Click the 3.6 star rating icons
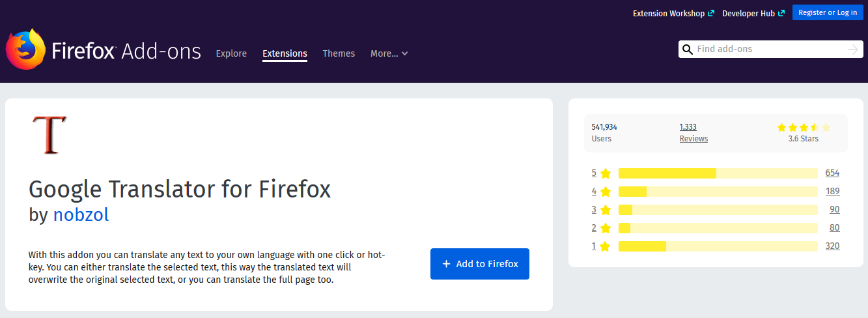Viewport: 868px width, 318px height. (804, 127)
